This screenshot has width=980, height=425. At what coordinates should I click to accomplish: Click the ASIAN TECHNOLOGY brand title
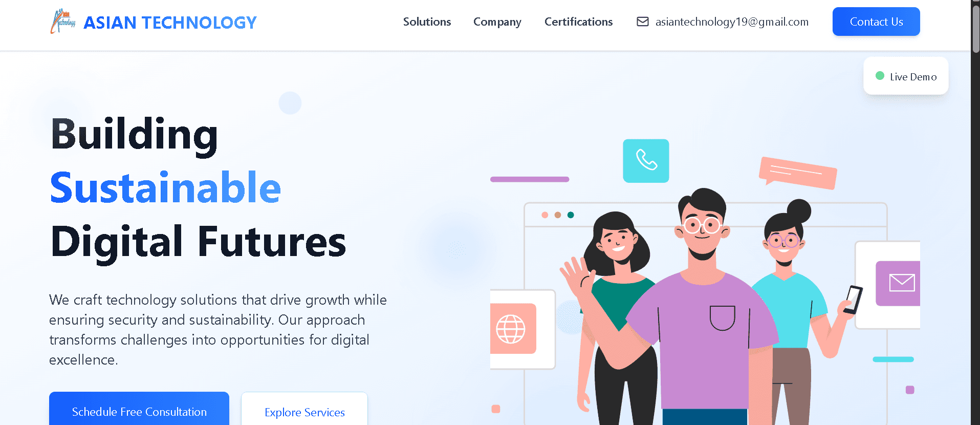point(170,23)
